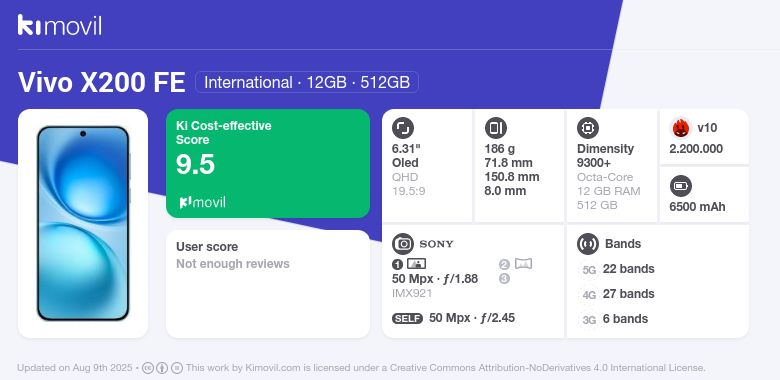The height and width of the screenshot is (380, 780).
Task: Click the red AnTuTu benchmark icon
Action: 681,128
